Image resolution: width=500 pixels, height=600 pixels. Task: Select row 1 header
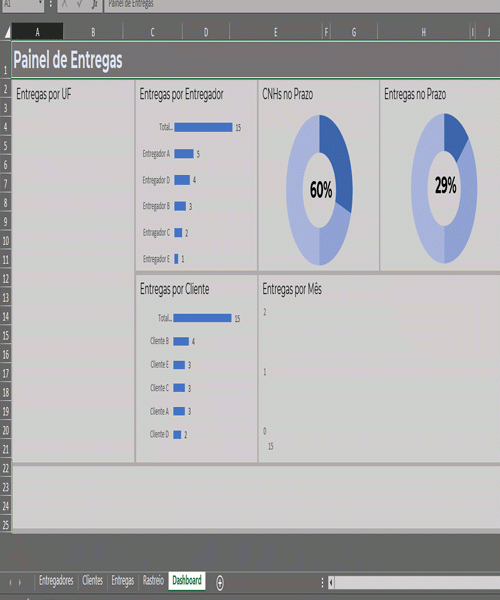pos(5,60)
